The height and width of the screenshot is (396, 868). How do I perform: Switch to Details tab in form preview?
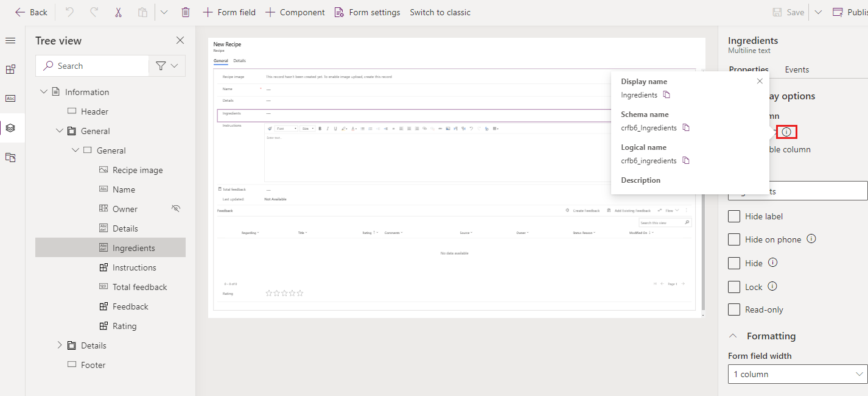tap(240, 61)
